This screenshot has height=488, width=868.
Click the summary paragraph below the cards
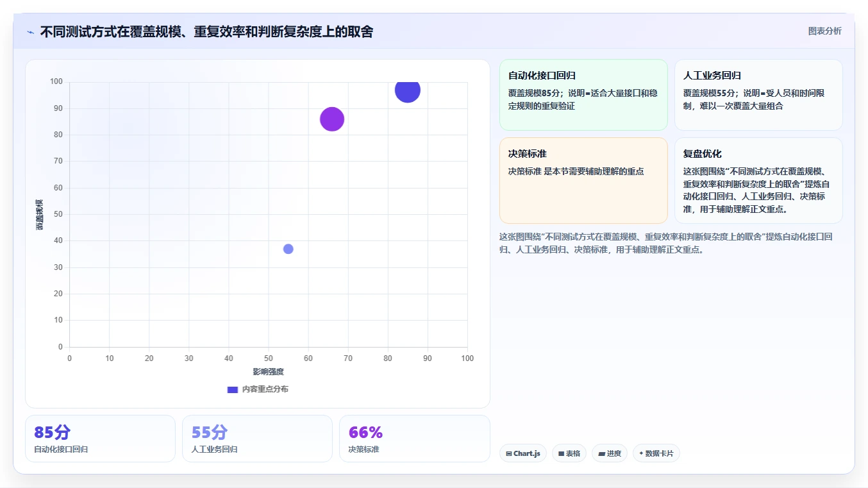coord(666,244)
